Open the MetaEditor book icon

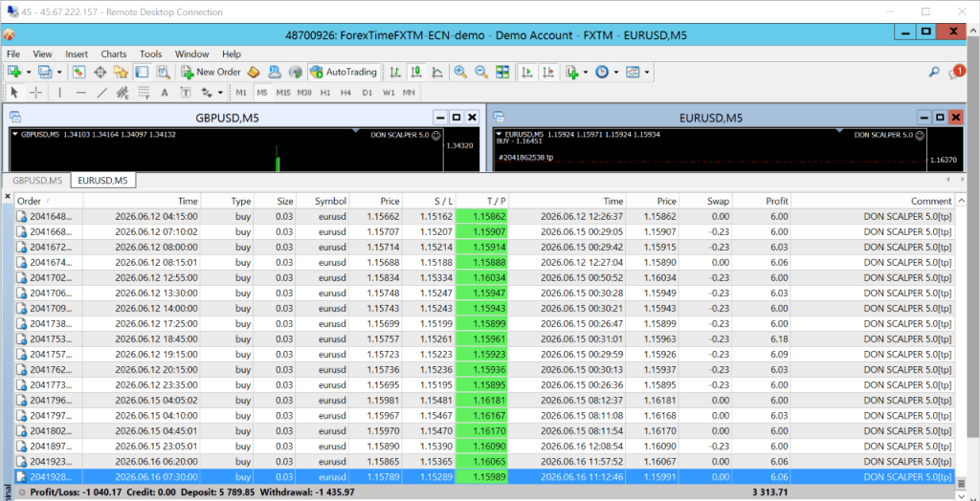point(254,73)
